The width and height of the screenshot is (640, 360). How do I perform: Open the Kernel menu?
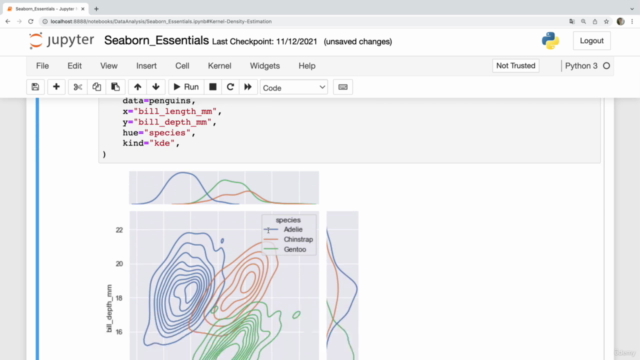click(x=220, y=66)
